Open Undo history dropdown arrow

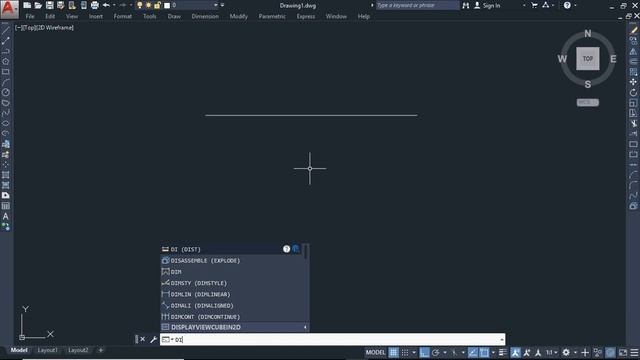coord(114,5)
